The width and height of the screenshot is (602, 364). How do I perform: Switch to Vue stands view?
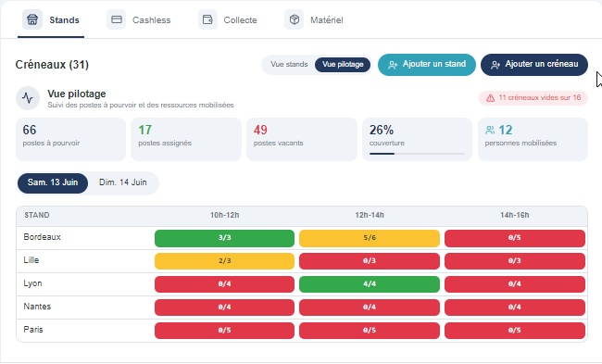pos(289,65)
